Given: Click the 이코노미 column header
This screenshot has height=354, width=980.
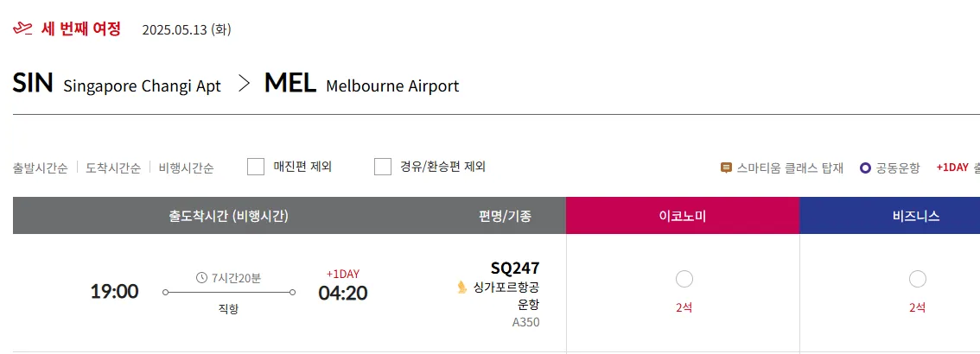Looking at the screenshot, I should tap(683, 216).
